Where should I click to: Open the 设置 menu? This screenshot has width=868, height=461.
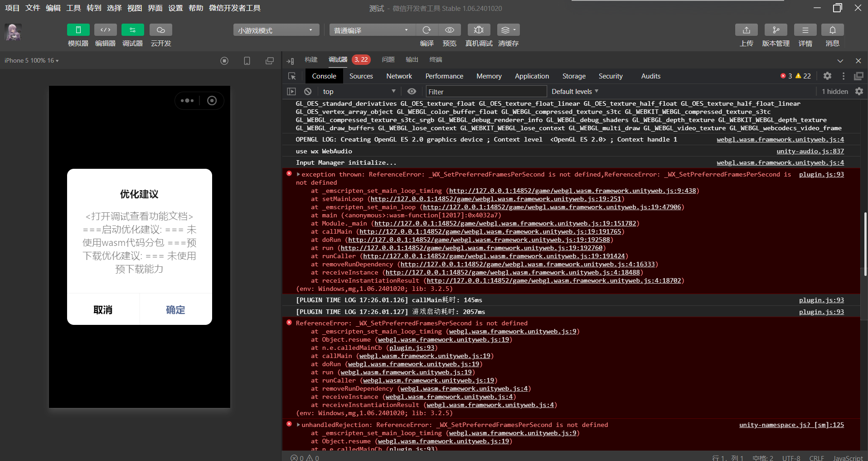click(x=175, y=8)
